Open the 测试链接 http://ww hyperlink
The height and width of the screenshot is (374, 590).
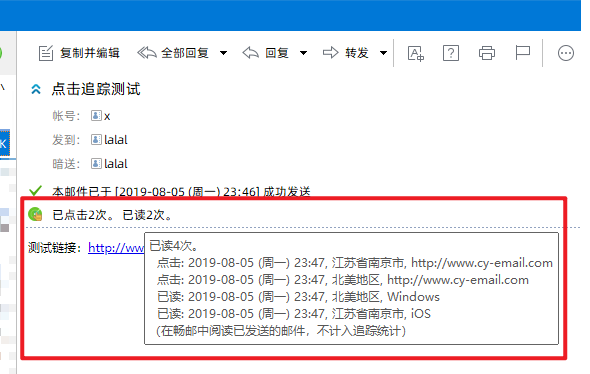tap(116, 248)
